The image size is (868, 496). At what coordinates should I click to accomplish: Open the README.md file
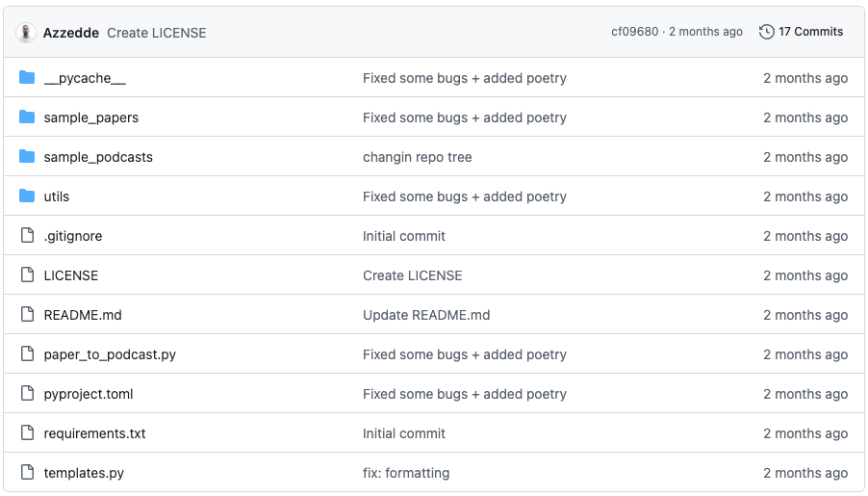(x=83, y=315)
